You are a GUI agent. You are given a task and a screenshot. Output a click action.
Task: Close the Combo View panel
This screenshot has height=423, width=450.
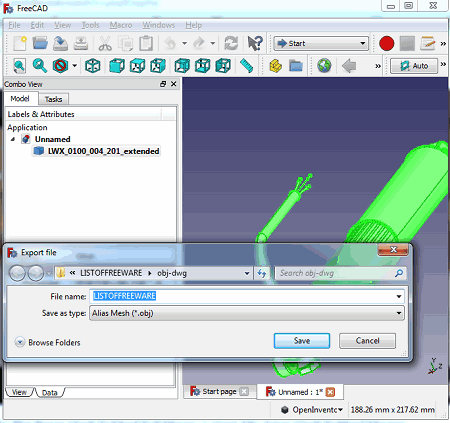click(x=174, y=84)
